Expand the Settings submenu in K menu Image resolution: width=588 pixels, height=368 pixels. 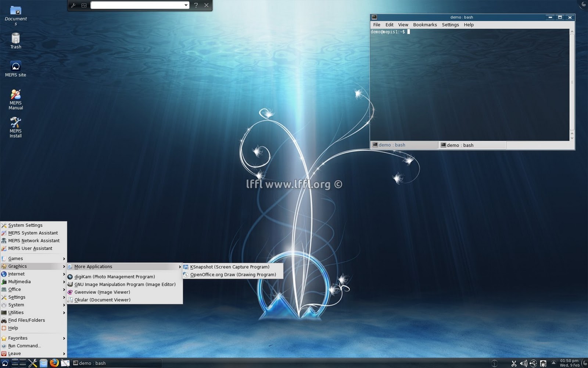tap(33, 297)
